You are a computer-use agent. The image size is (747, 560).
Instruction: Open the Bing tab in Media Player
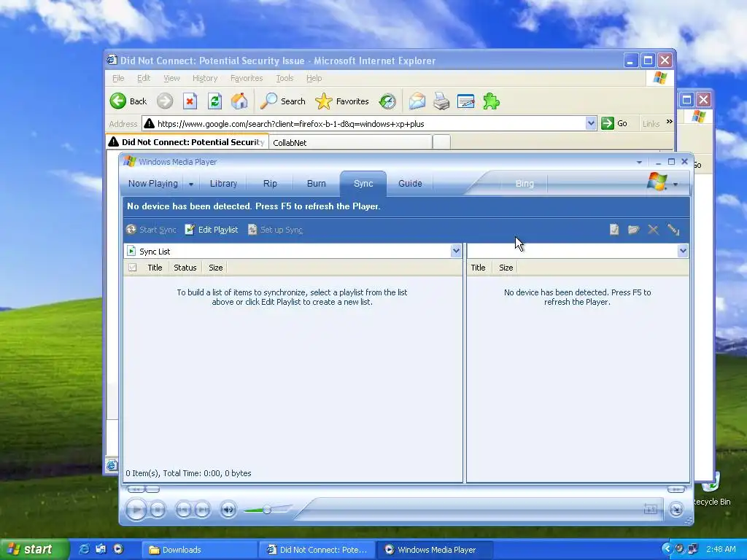[525, 183]
